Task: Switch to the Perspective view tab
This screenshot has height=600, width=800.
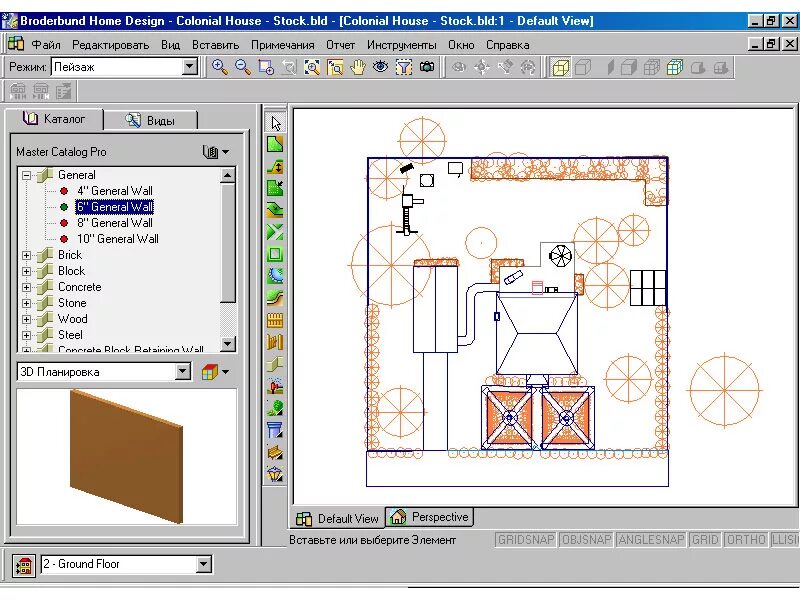Action: tap(430, 517)
